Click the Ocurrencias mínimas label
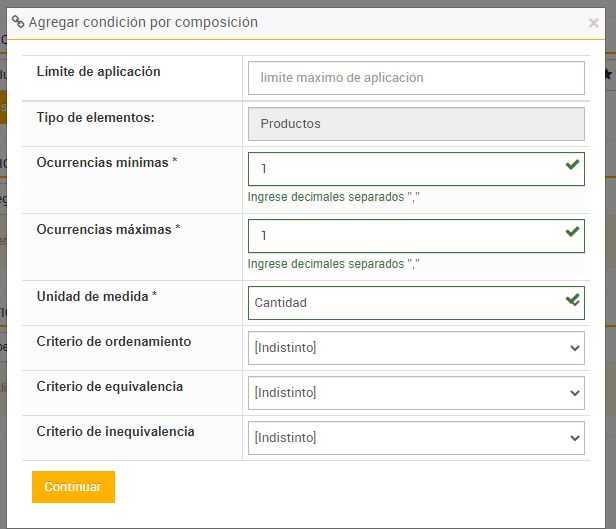This screenshot has height=529, width=616. pos(106,162)
